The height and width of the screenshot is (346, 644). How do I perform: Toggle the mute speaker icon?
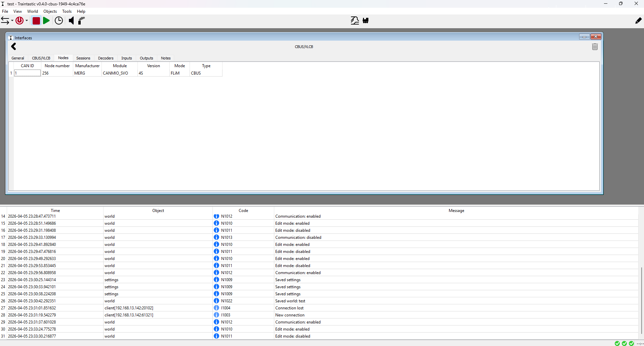(x=71, y=21)
